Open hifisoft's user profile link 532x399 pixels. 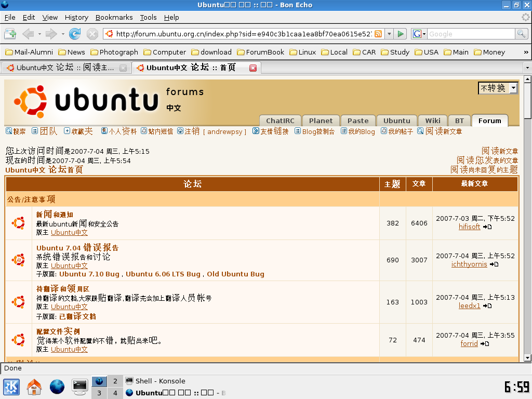click(x=469, y=227)
